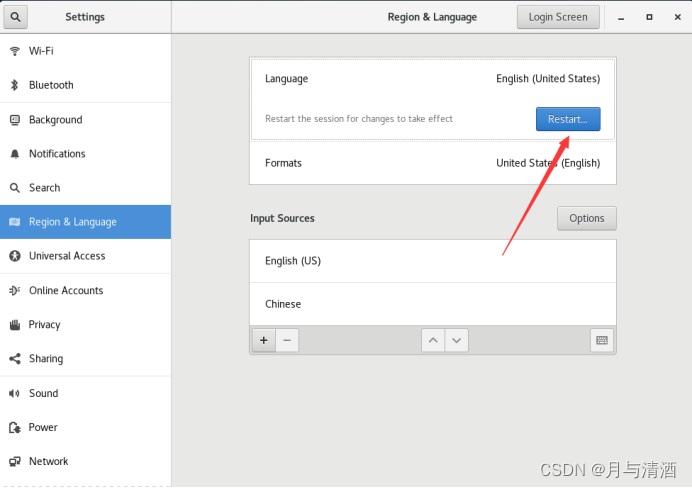Go to Background settings
692x488 pixels.
coord(86,120)
